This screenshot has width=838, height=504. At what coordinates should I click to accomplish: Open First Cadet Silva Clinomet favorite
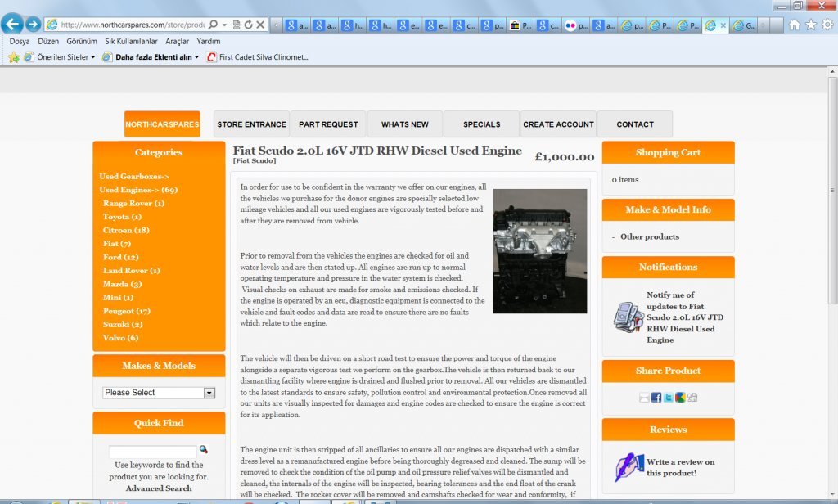[257, 57]
